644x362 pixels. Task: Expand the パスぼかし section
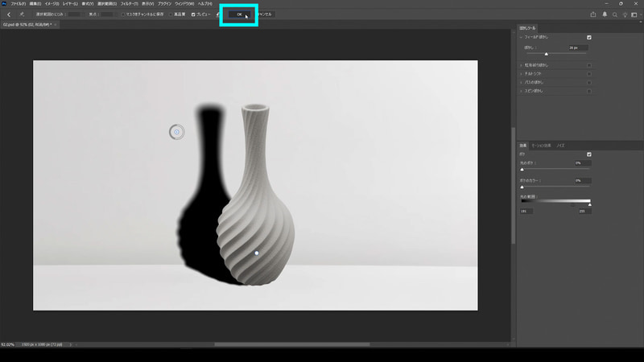tap(521, 83)
